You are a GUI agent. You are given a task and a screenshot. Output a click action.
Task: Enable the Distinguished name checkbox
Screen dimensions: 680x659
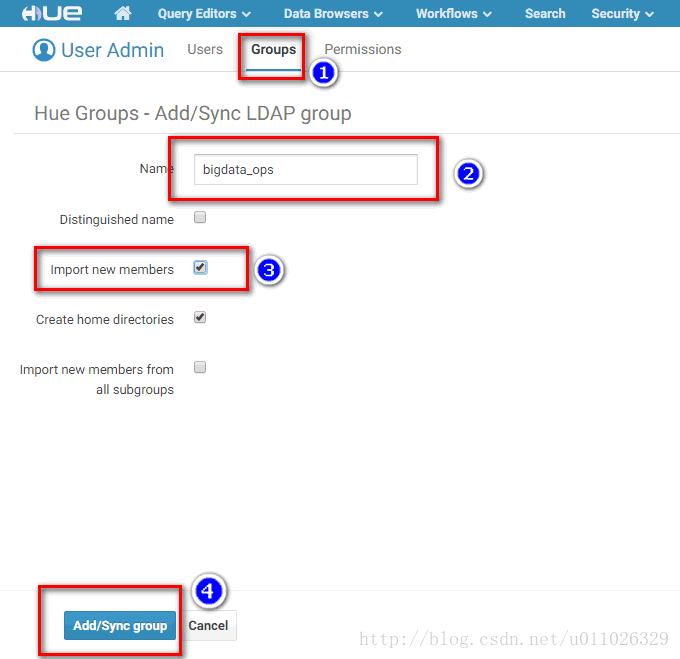click(200, 217)
